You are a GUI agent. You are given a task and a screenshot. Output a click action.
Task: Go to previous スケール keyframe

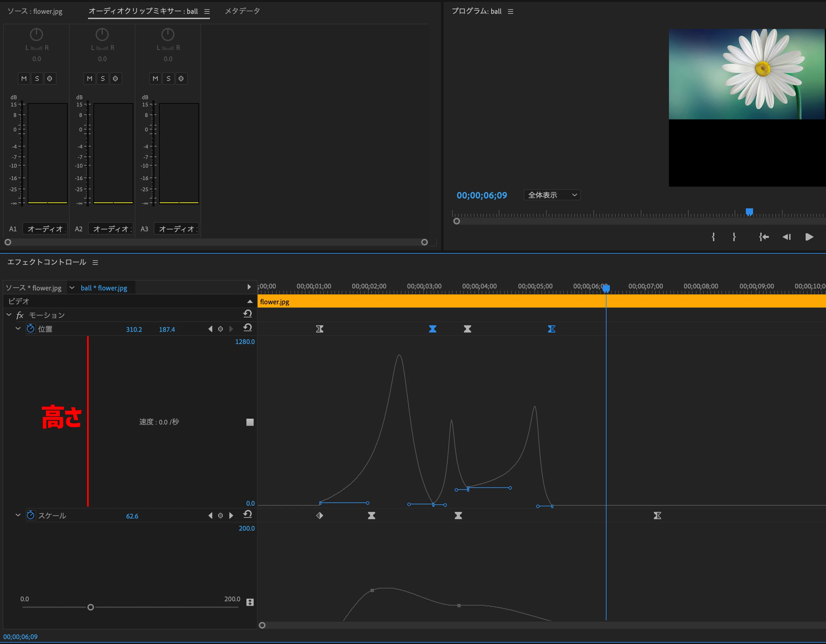[x=210, y=516]
